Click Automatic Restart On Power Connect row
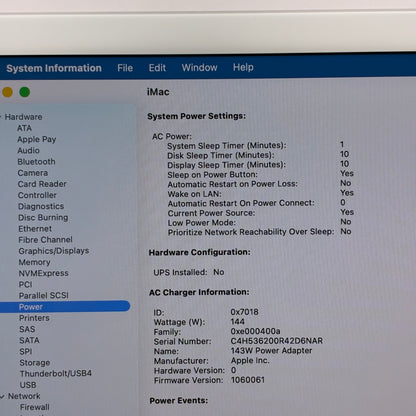 [257, 203]
